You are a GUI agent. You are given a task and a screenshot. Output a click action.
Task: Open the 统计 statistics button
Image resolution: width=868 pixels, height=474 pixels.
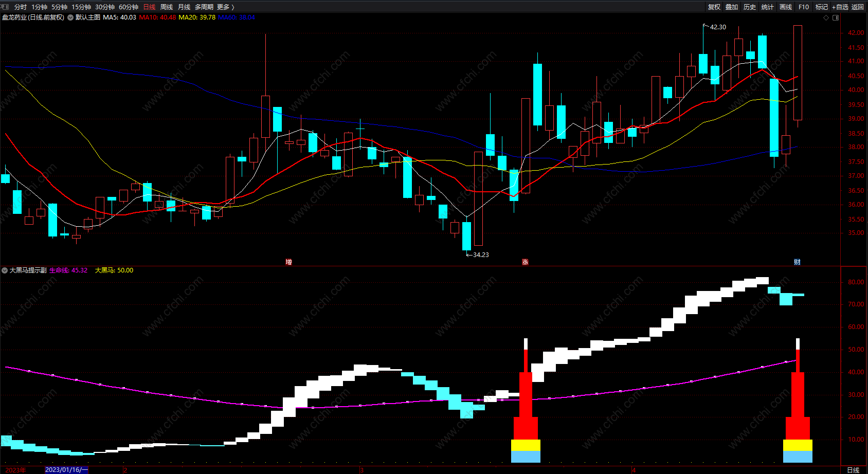(768, 7)
